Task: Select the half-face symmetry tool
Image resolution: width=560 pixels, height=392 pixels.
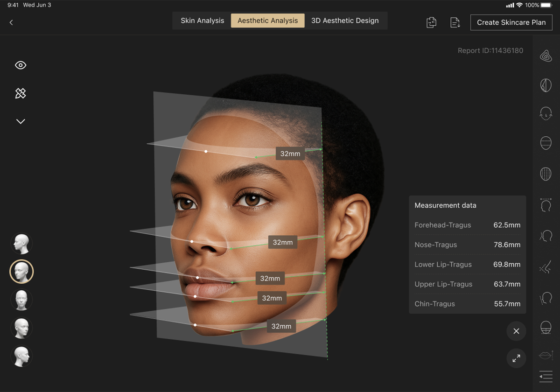Action: 546,85
